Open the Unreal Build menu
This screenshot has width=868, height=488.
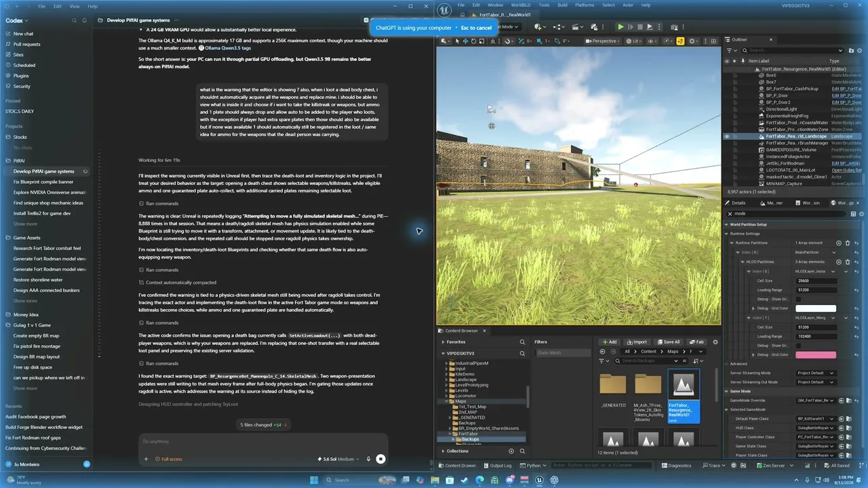pos(562,5)
